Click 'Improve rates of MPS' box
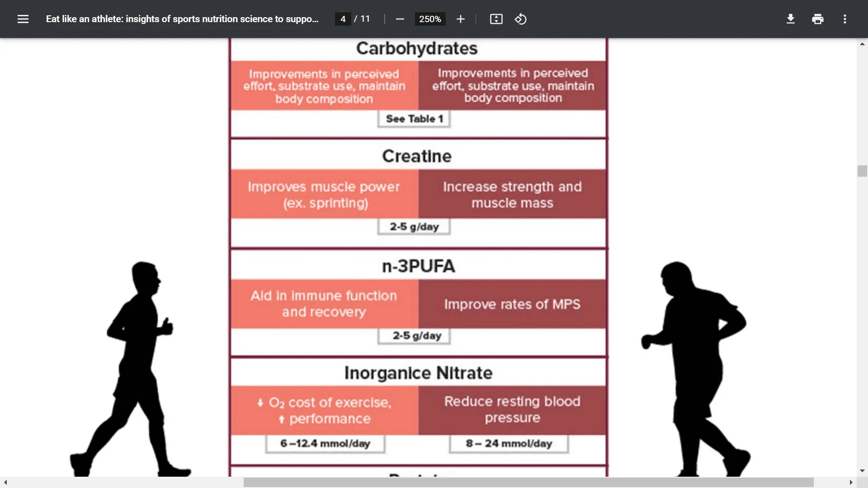 512,304
